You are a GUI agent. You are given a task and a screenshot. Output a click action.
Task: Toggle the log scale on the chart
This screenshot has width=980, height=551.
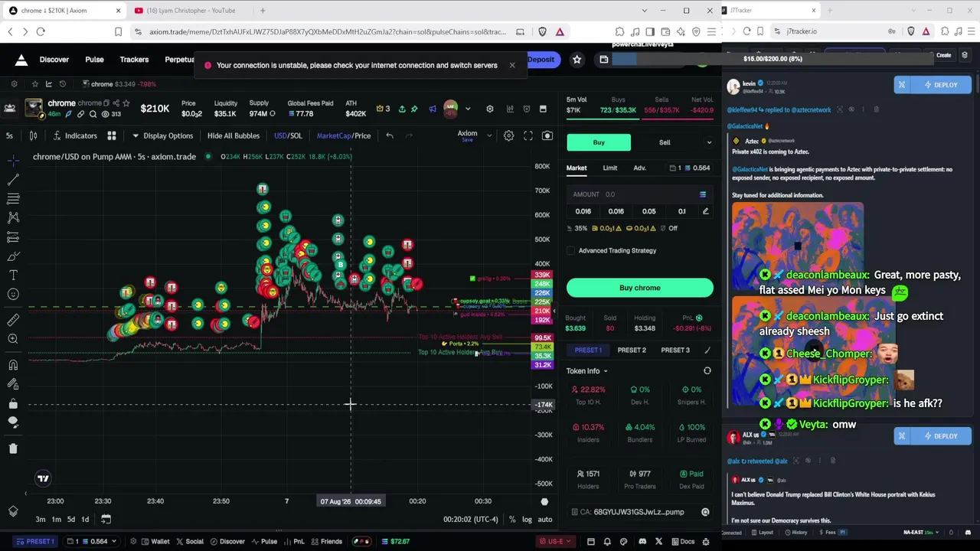[x=527, y=520]
